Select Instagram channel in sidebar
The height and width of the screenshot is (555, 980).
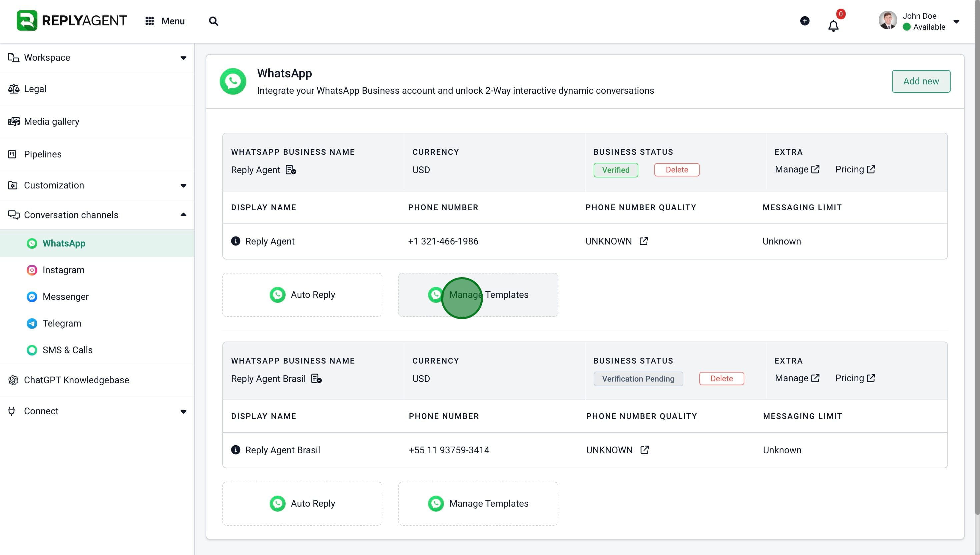pyautogui.click(x=97, y=270)
